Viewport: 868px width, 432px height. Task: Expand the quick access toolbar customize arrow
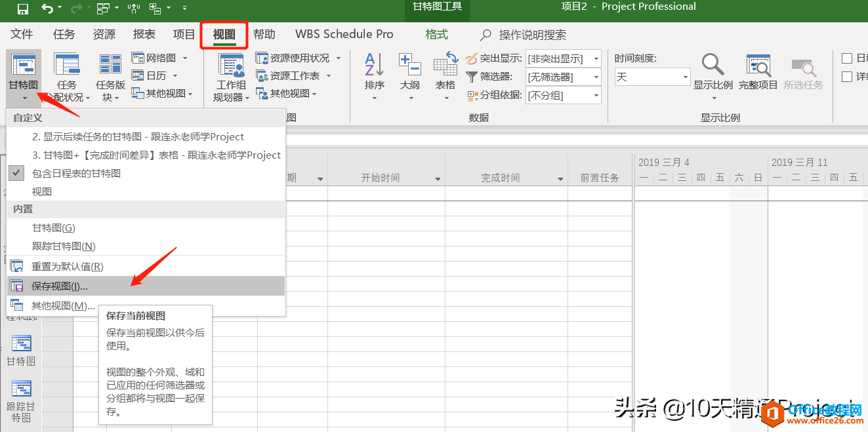184,9
